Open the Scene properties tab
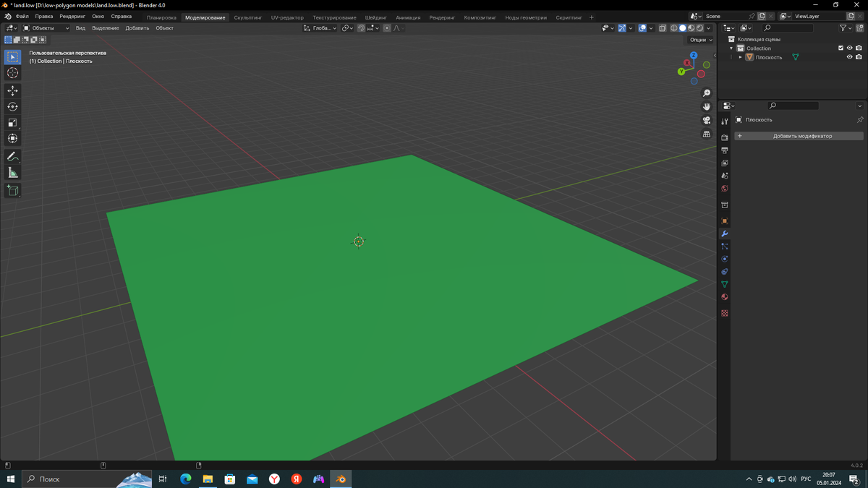This screenshot has width=868, height=488. point(724,176)
